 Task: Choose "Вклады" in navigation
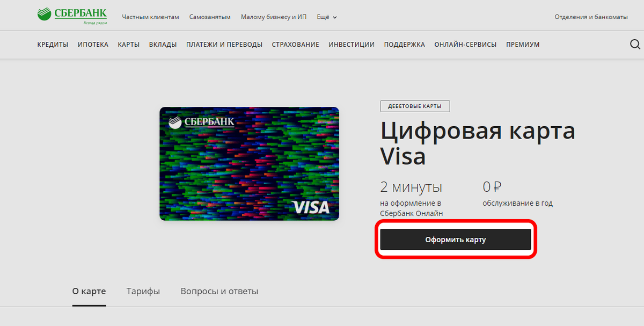163,45
